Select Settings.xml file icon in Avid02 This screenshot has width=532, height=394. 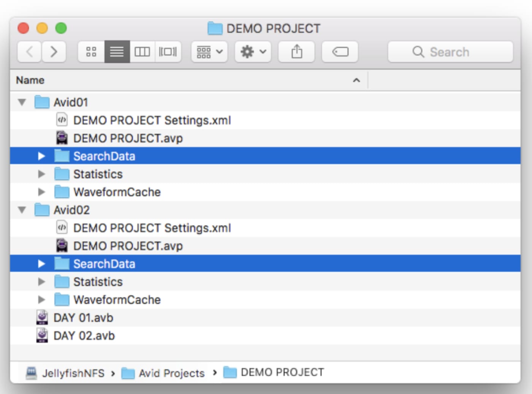(62, 228)
